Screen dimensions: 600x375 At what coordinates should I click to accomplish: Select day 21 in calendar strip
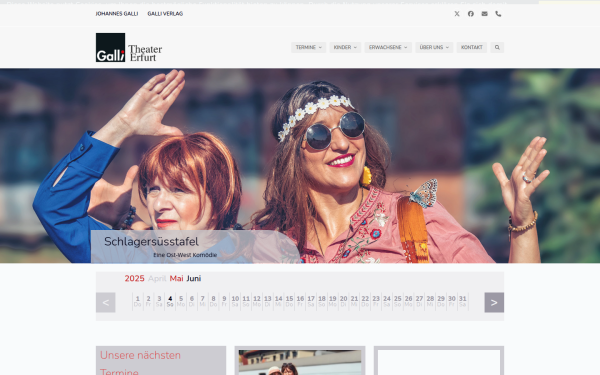(x=354, y=301)
